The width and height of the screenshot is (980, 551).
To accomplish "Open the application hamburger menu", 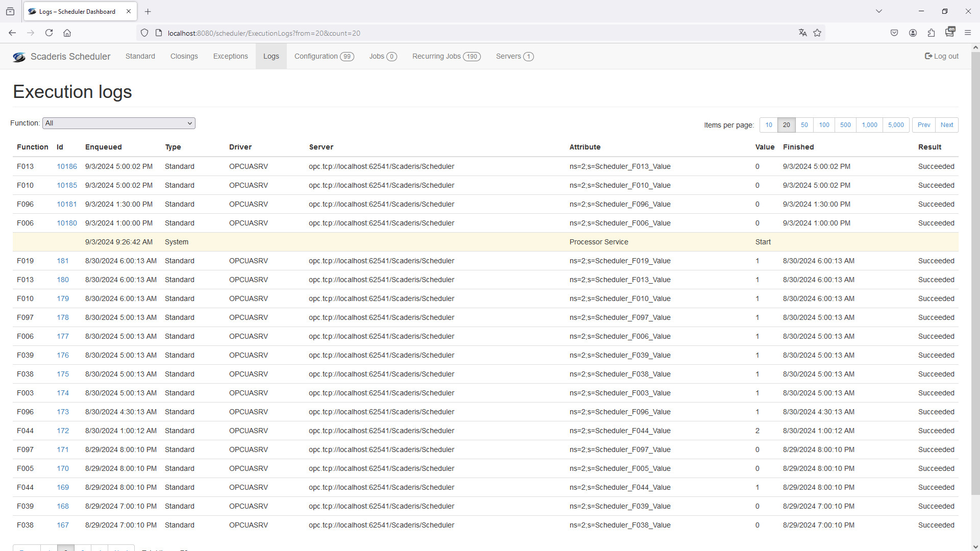I will pos(967,33).
